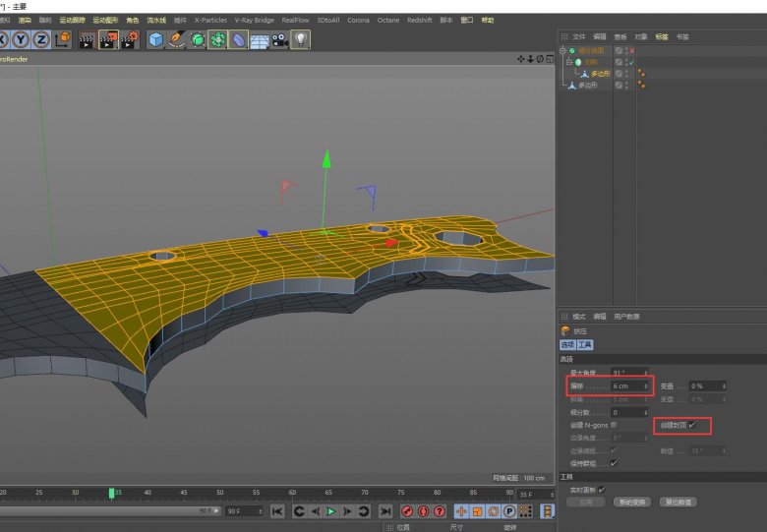Click the cube primitive icon in toolbar
The height and width of the screenshot is (532, 767).
(155, 39)
